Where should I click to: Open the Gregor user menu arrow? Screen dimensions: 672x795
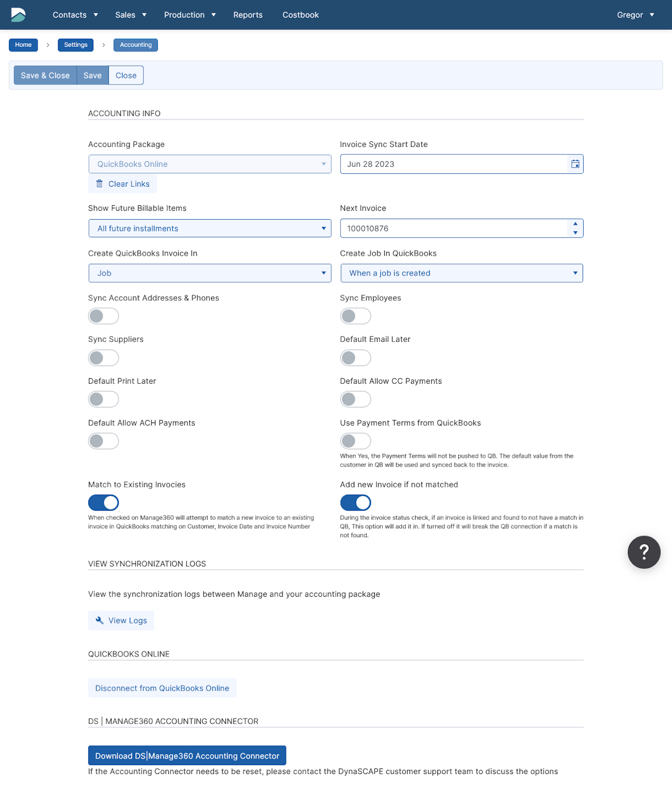tap(652, 15)
